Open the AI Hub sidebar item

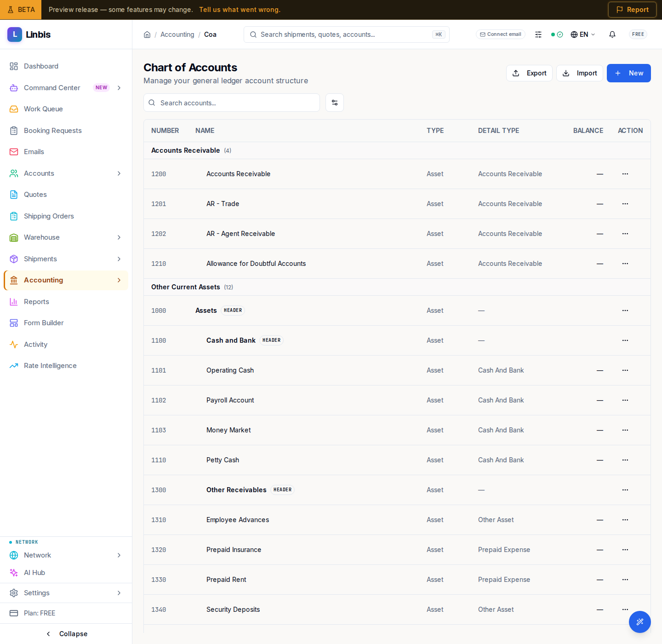point(66,573)
